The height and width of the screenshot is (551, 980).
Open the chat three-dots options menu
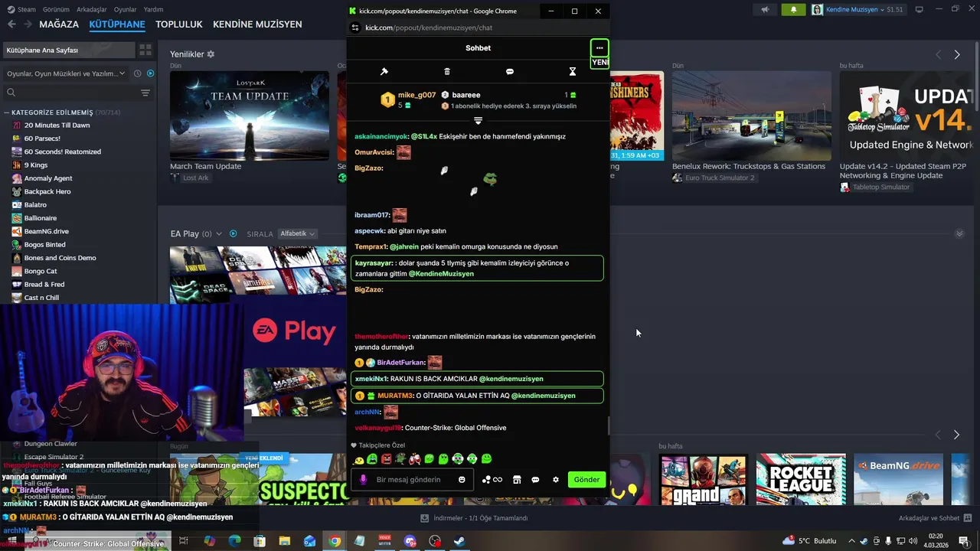[x=599, y=48]
